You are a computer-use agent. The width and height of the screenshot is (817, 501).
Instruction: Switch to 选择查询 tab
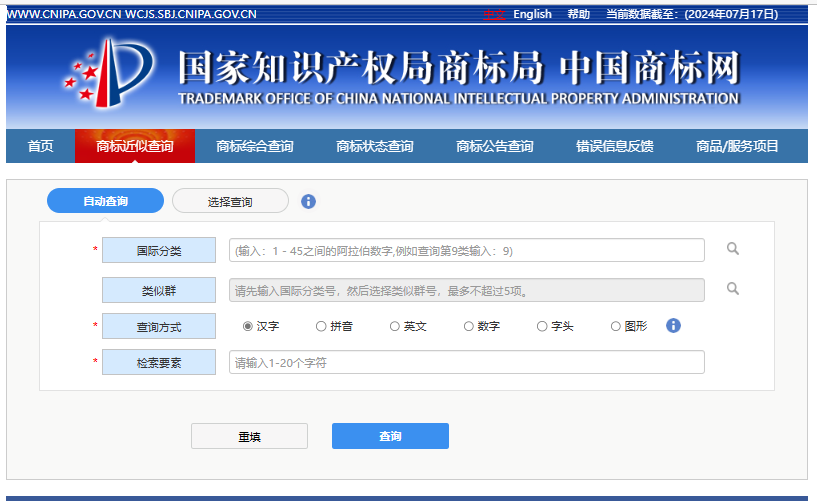click(230, 202)
